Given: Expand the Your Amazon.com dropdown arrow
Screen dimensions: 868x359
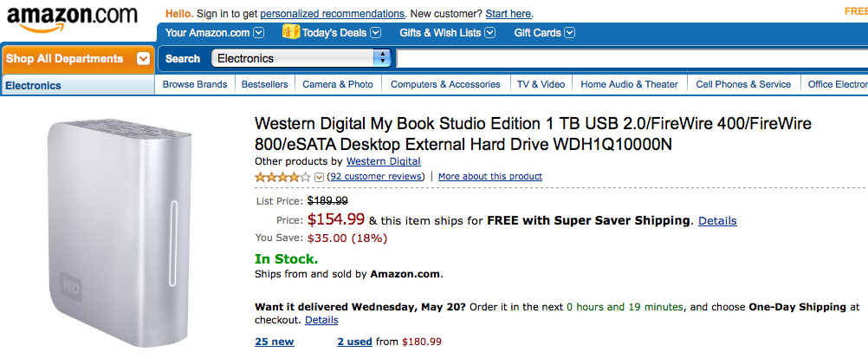Looking at the screenshot, I should tap(258, 33).
